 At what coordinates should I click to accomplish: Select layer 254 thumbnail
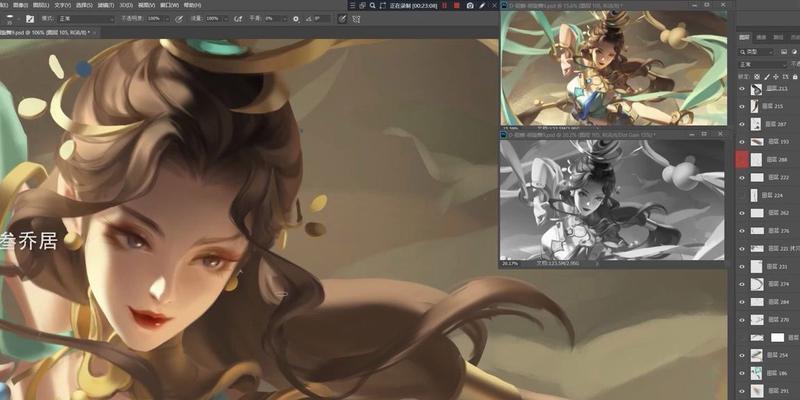757,355
